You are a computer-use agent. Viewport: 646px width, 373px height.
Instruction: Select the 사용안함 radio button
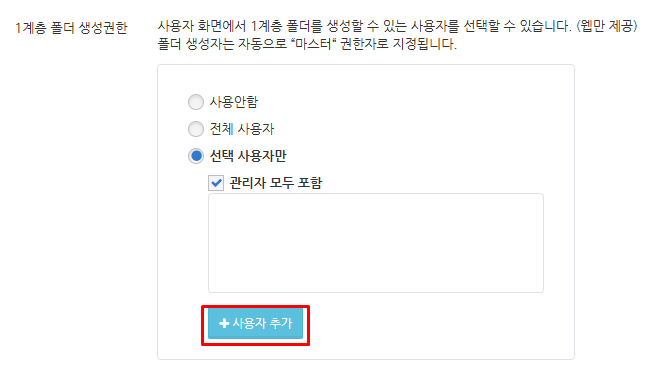[x=196, y=102]
